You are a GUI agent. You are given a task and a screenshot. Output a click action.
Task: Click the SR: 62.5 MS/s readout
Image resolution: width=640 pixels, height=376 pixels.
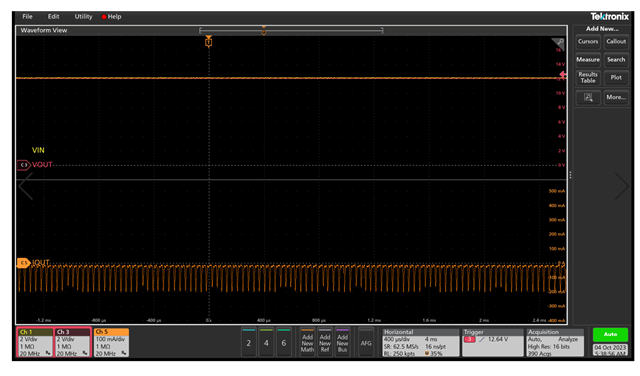click(x=401, y=347)
